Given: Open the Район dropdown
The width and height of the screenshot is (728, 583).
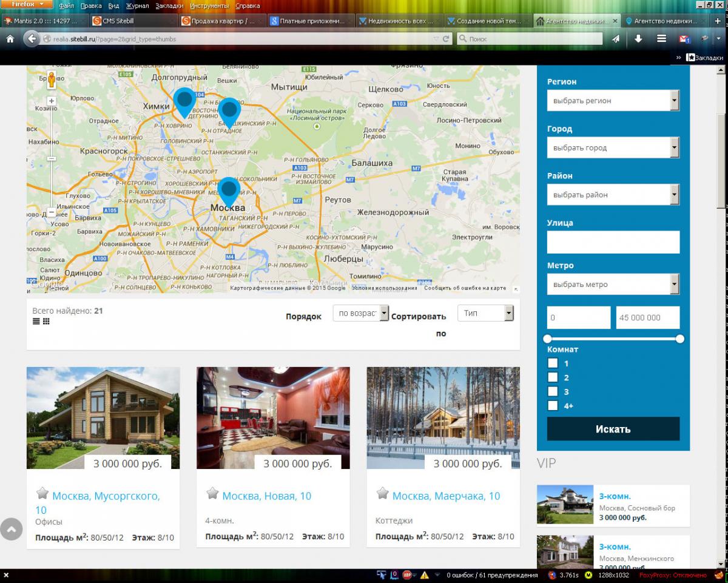Looking at the screenshot, I should [613, 195].
